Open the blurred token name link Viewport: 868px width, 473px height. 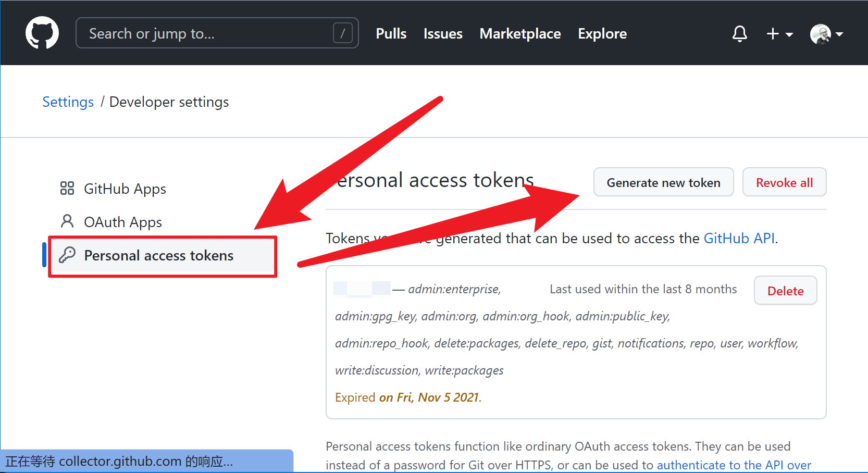point(362,289)
